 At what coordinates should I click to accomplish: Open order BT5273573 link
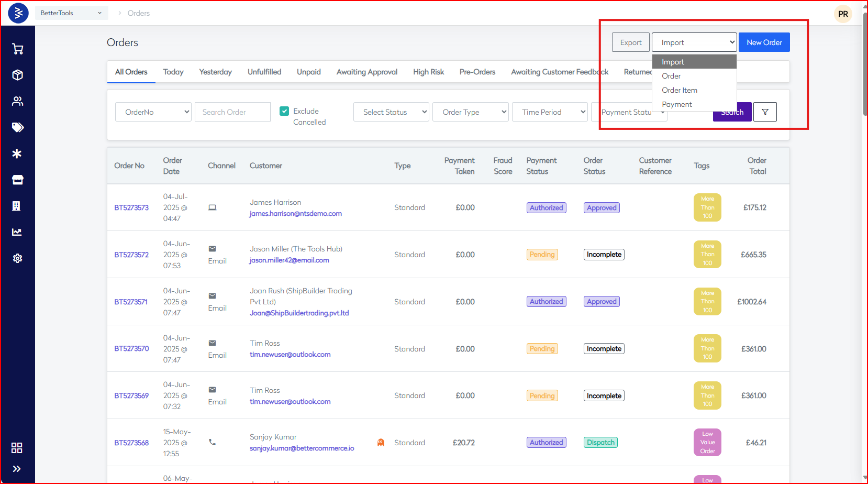click(x=131, y=207)
